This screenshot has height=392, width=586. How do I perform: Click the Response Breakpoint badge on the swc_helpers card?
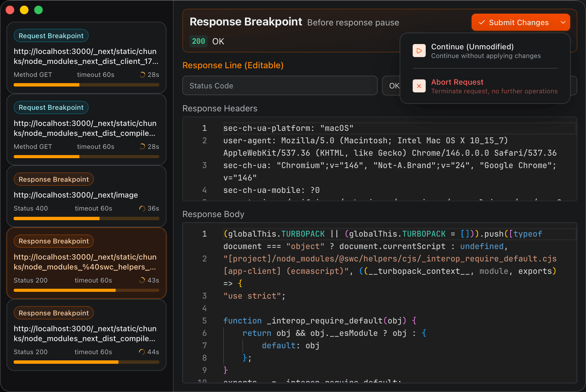(x=53, y=241)
